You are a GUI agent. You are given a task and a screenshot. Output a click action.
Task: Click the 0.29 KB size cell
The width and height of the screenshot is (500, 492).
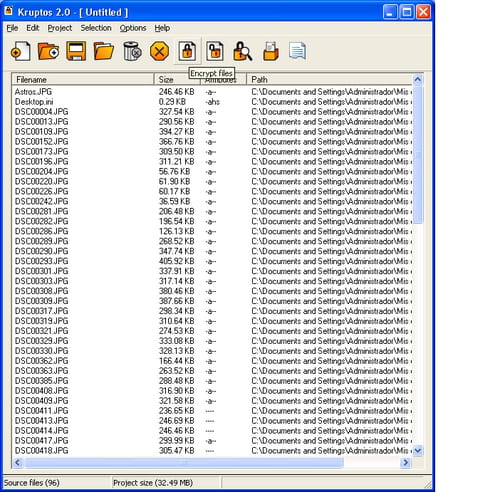coord(172,102)
